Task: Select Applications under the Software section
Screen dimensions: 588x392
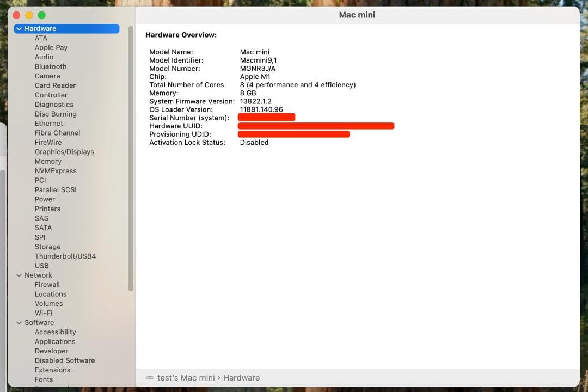Action: point(56,341)
